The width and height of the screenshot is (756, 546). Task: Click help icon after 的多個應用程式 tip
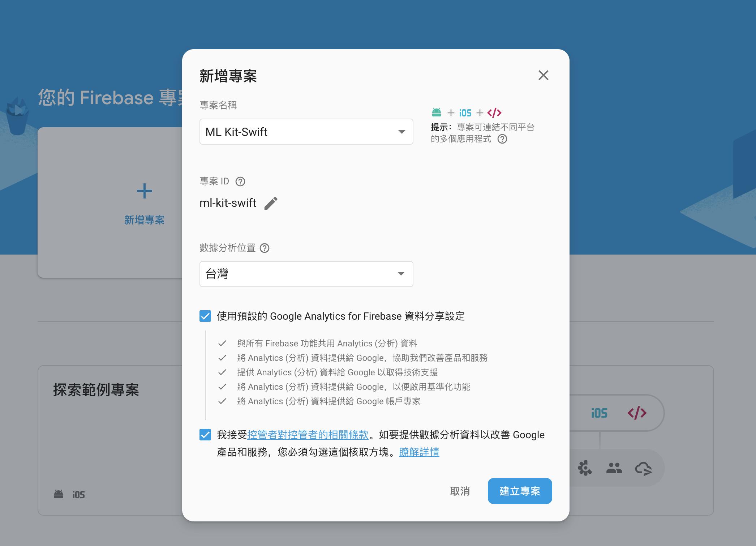[x=502, y=139]
